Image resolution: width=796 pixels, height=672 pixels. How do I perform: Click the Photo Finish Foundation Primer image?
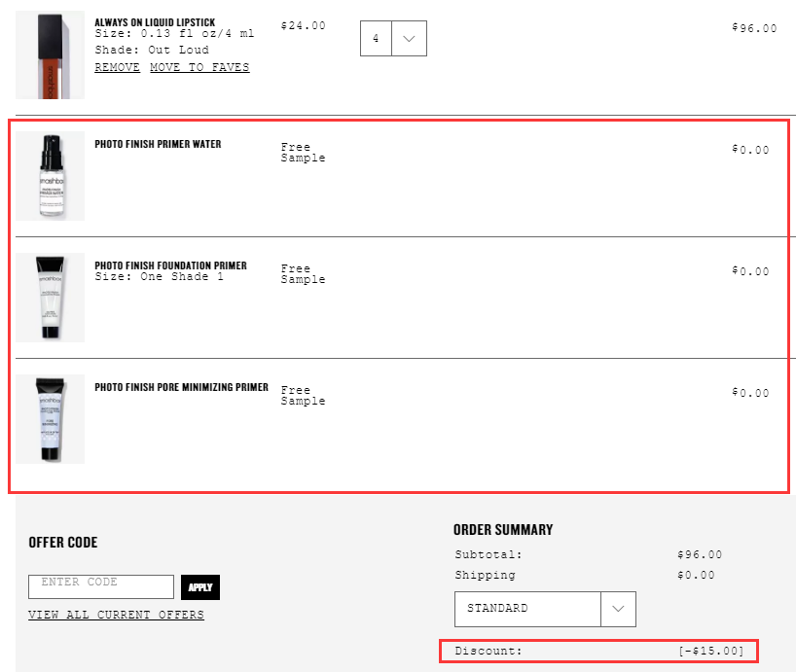click(x=50, y=298)
